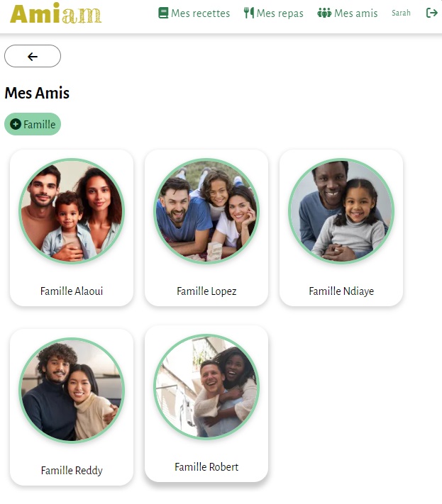Click the logout icon
Screen dimensions: 442x504
(x=431, y=13)
